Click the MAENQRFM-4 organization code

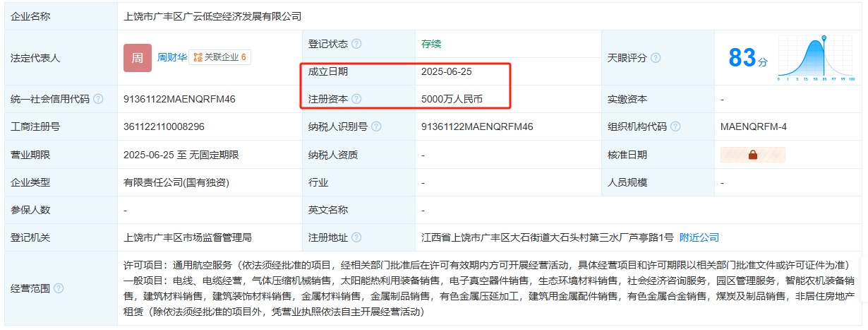tap(754, 126)
